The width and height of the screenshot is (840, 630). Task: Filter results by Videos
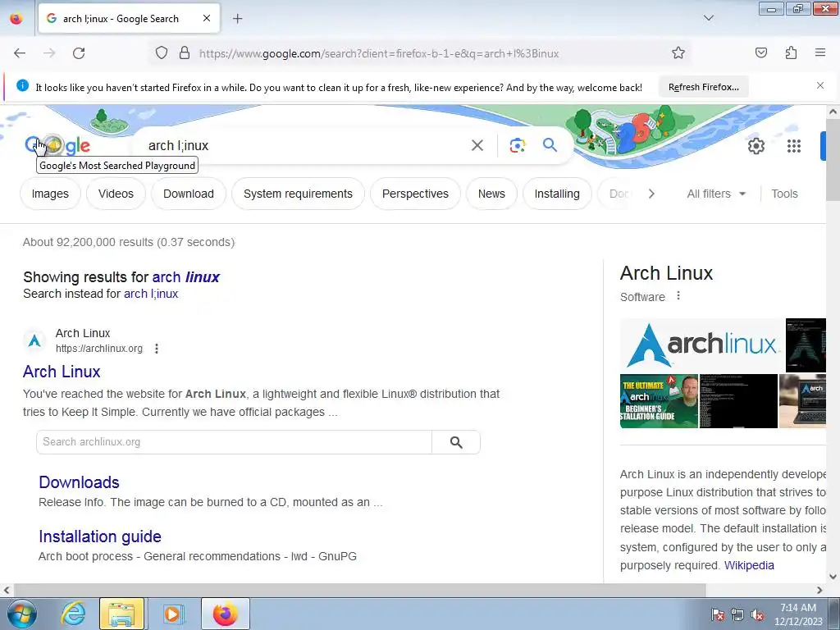(x=116, y=194)
